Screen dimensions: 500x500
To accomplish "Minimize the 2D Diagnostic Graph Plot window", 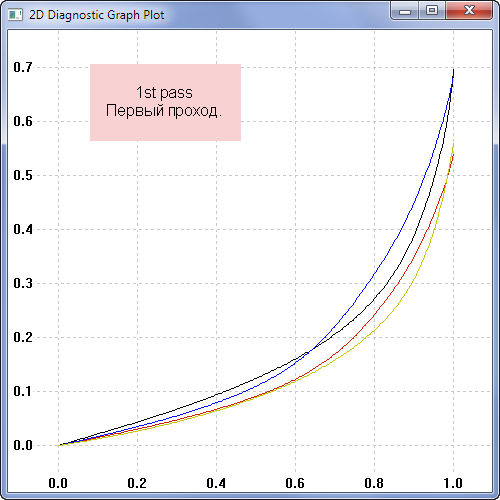I will [405, 11].
